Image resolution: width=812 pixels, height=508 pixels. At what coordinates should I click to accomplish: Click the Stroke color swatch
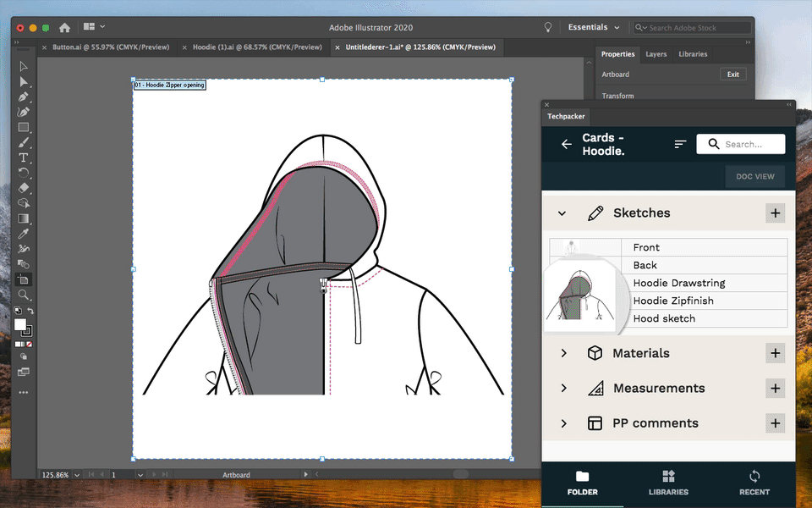pyautogui.click(x=27, y=332)
